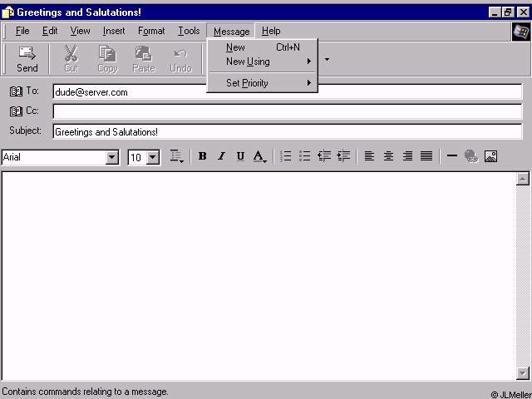532x399 pixels.
Task: Click the Undo toolbar icon
Action: tap(180, 54)
